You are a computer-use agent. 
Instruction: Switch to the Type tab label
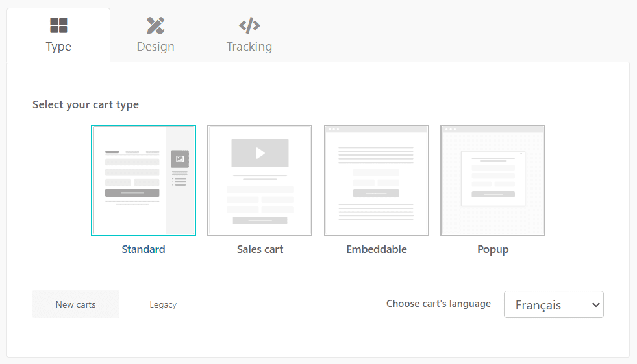tap(58, 47)
